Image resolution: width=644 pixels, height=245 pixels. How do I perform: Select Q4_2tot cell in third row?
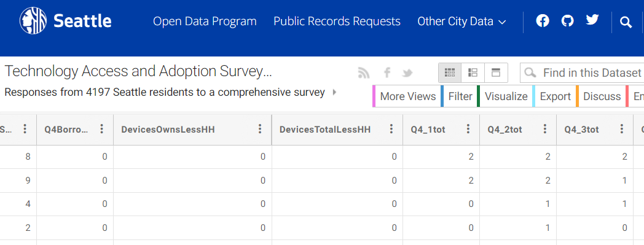coord(518,204)
